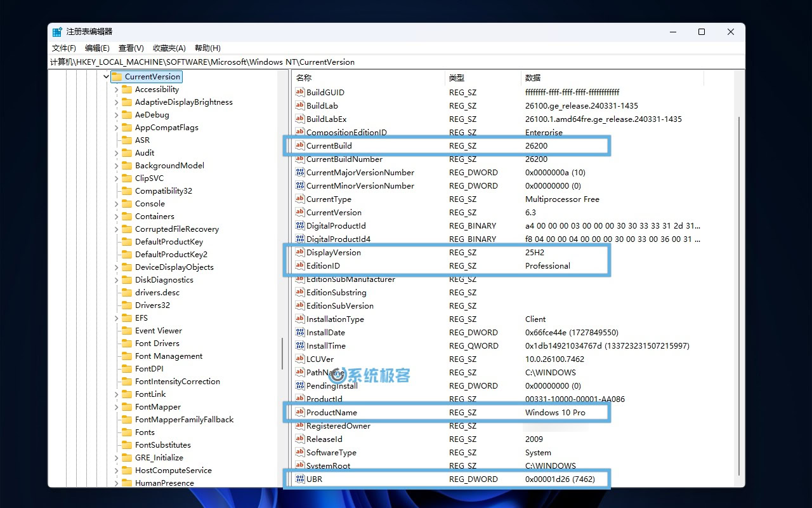Select the CurrentBuild string value icon
This screenshot has width=812, height=508.
301,145
